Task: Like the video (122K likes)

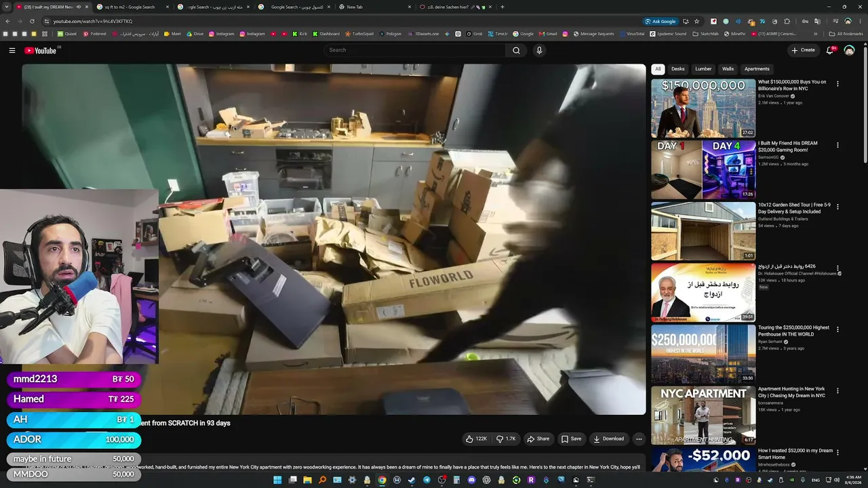Action: point(476,439)
